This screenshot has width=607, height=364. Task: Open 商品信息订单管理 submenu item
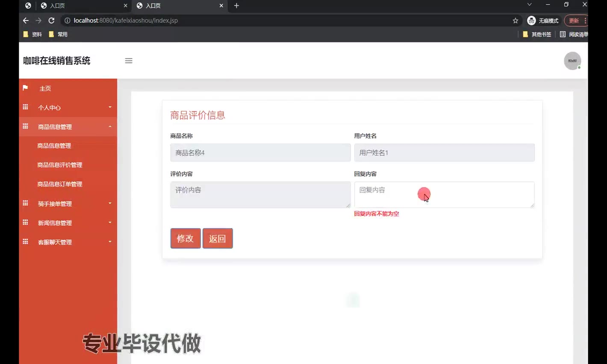tap(60, 184)
